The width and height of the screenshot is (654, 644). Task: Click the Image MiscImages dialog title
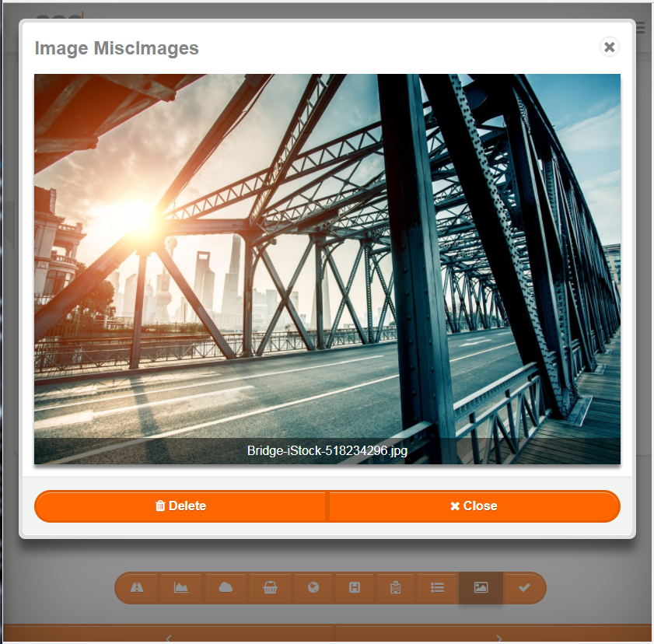click(117, 48)
